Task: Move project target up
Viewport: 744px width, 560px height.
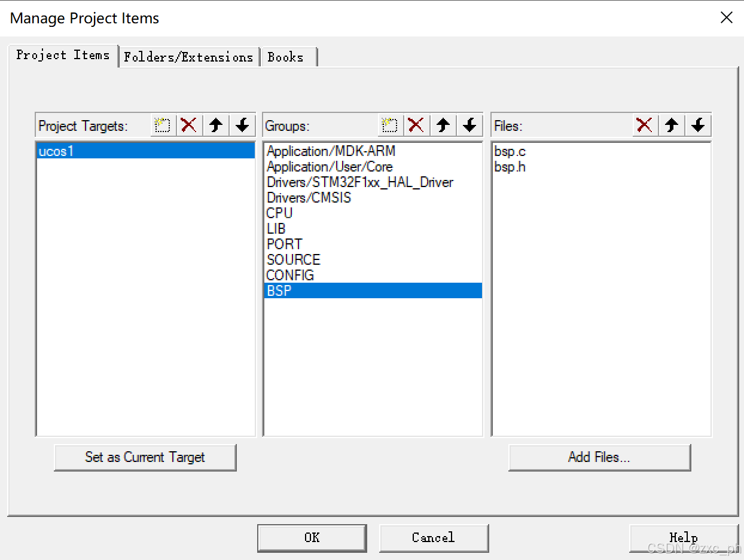Action: click(216, 126)
